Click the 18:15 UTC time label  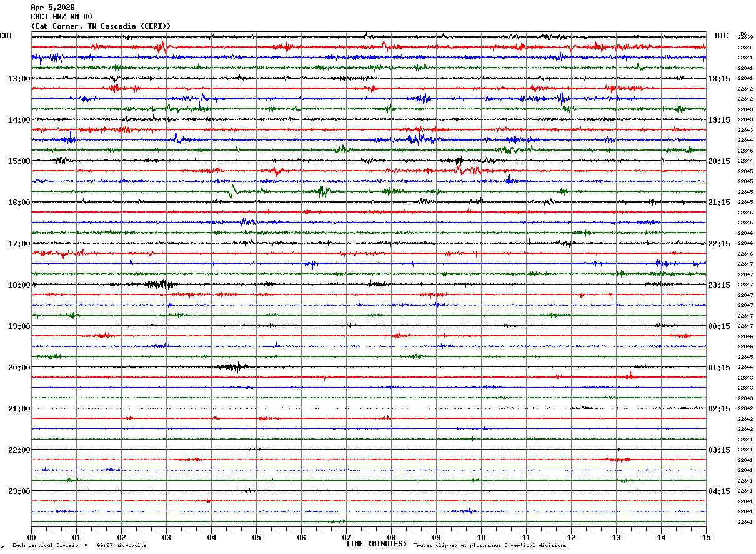click(x=719, y=79)
